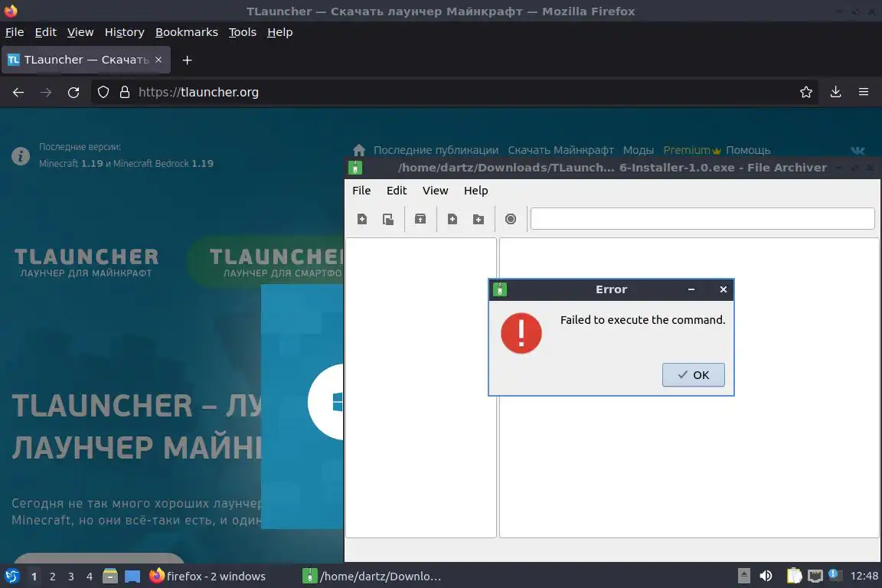The image size is (882, 588).
Task: Open file manager from taskbar
Action: coord(110,576)
